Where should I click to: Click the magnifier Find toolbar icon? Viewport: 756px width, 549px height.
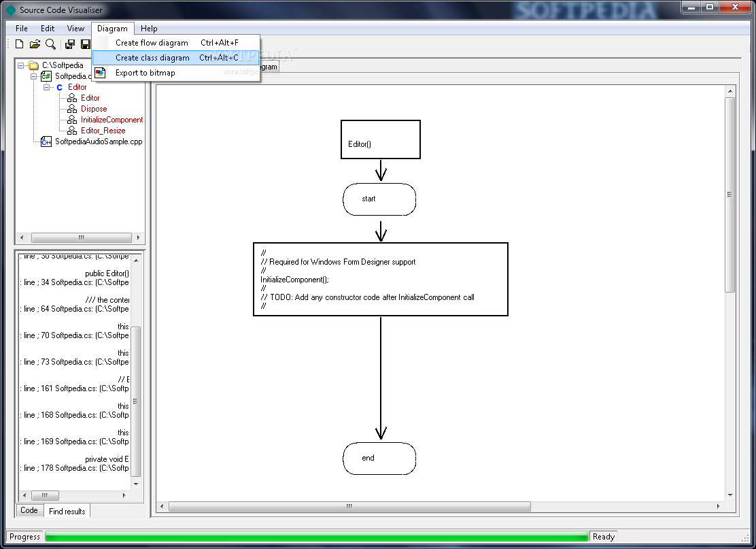[50, 44]
